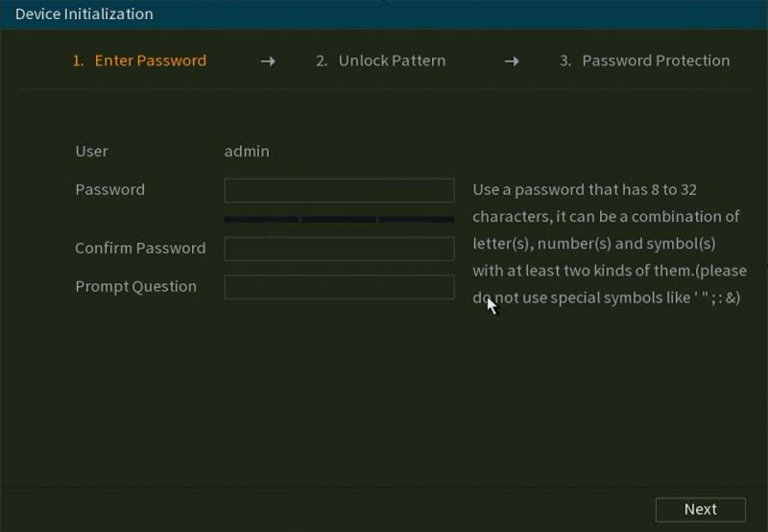Screen dimensions: 768x532
Task: Focus the Confirm Password field
Action: [339, 249]
